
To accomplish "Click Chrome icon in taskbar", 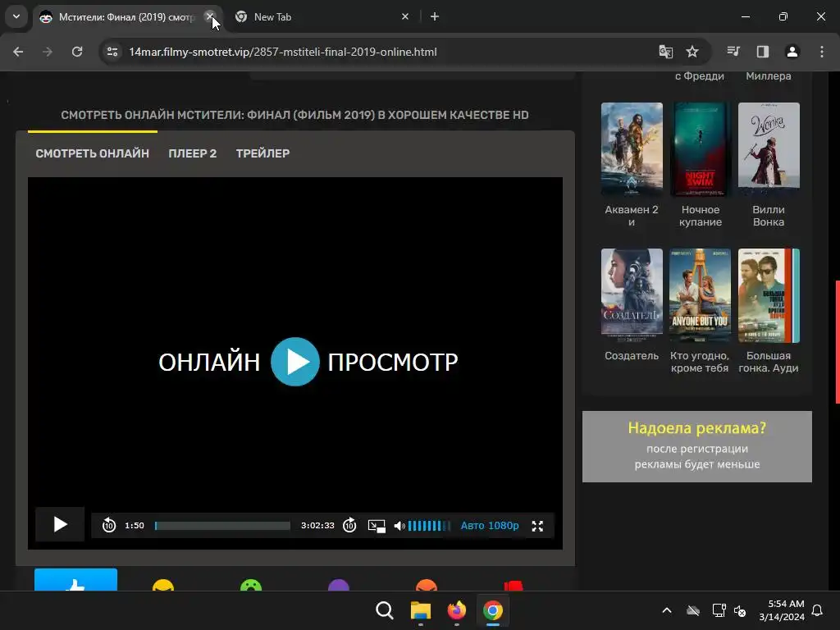I will point(493,610).
